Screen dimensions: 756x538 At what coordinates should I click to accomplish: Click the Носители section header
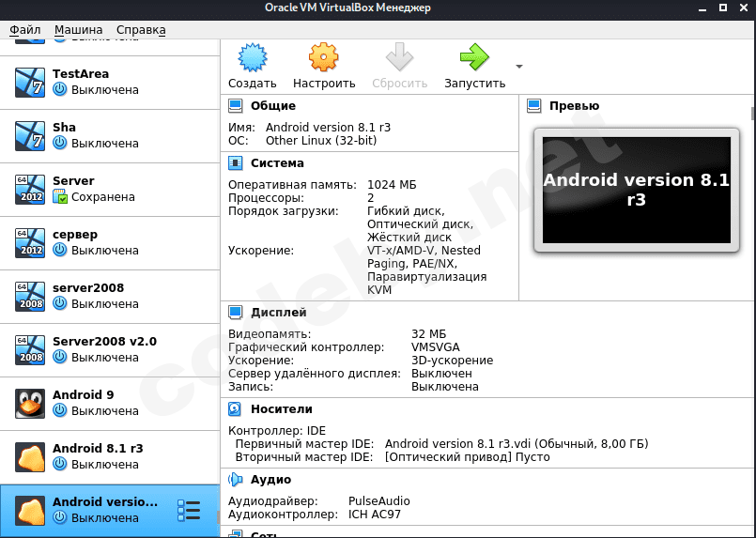point(282,409)
